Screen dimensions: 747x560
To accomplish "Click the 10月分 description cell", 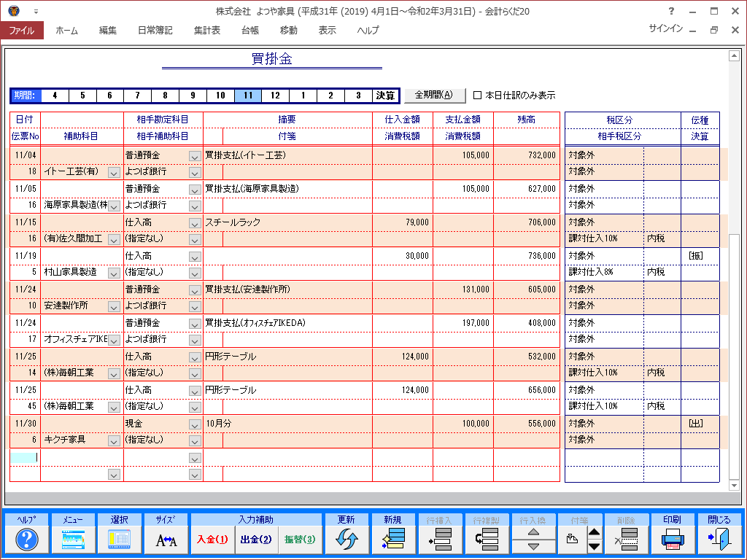I will (x=287, y=424).
